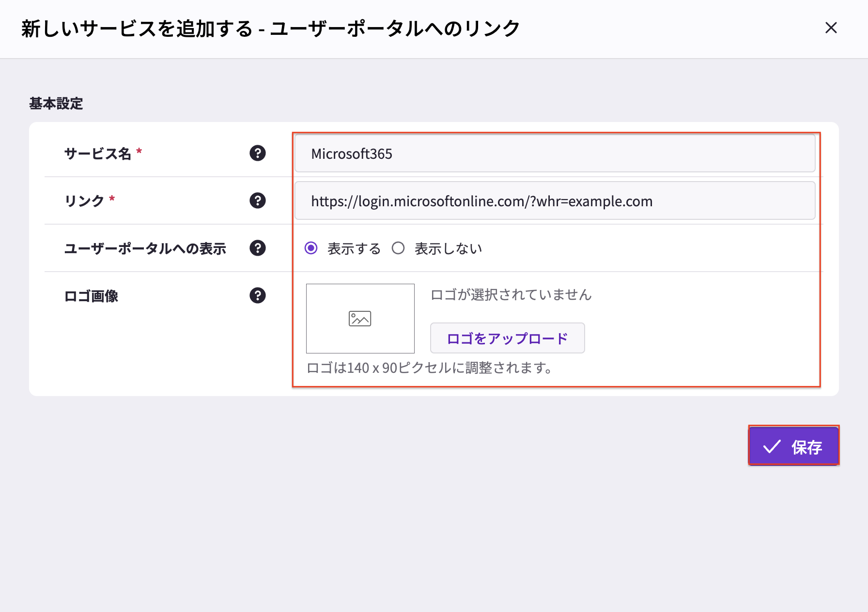Close the dialog with the X icon
The height and width of the screenshot is (612, 868).
(831, 28)
